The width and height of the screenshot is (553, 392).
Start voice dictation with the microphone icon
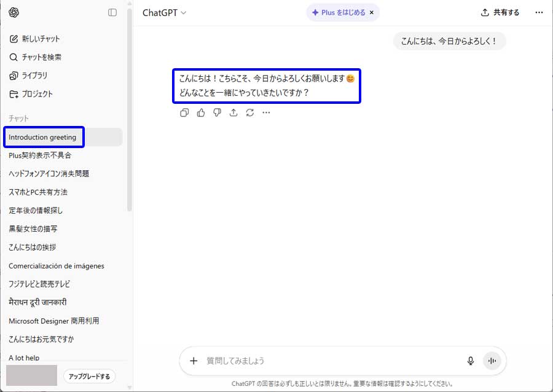pyautogui.click(x=471, y=361)
